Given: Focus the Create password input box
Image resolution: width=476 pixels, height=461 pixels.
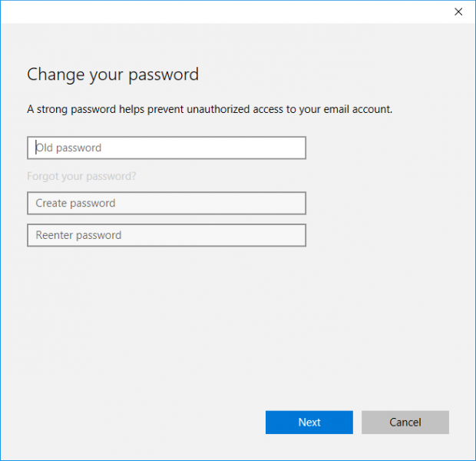Looking at the screenshot, I should point(167,203).
